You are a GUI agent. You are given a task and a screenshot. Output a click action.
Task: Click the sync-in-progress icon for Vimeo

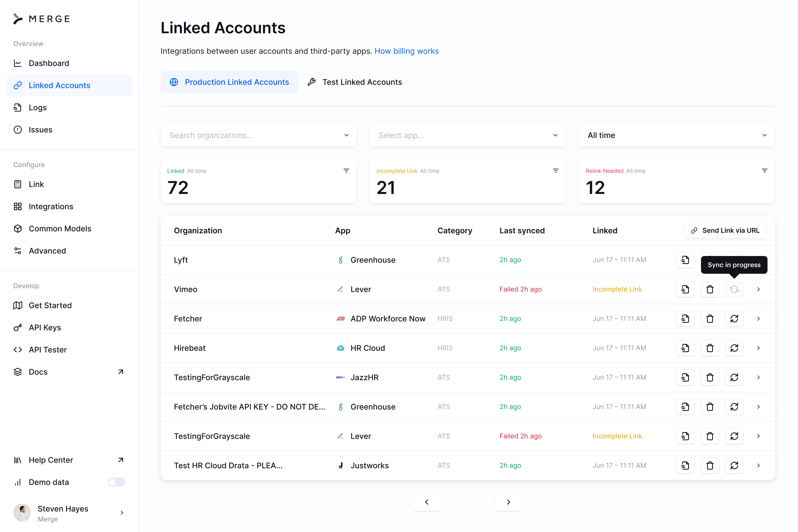tap(734, 289)
